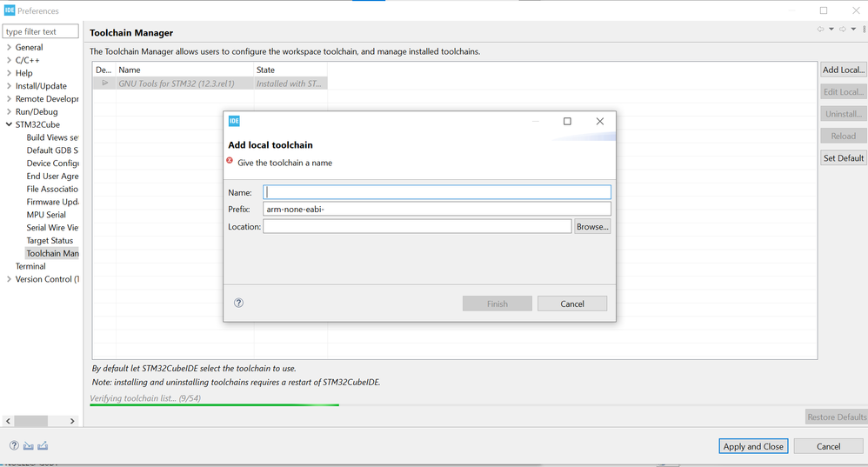Collapse the STM32Cube tree node
This screenshot has width=868, height=467.
9,124
